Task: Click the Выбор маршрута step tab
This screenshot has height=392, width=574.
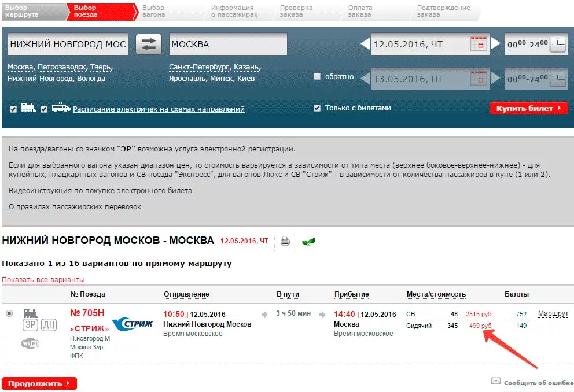Action: (34, 11)
